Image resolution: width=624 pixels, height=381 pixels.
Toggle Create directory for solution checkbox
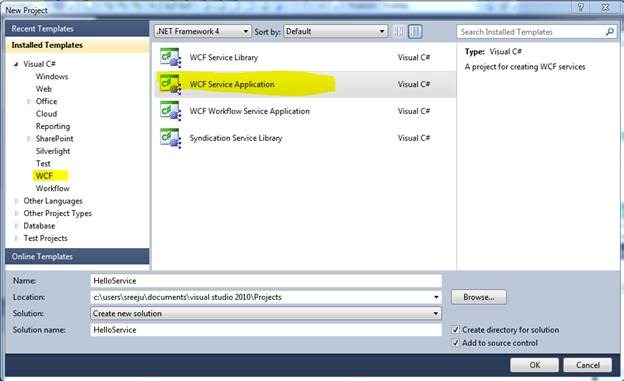[456, 330]
